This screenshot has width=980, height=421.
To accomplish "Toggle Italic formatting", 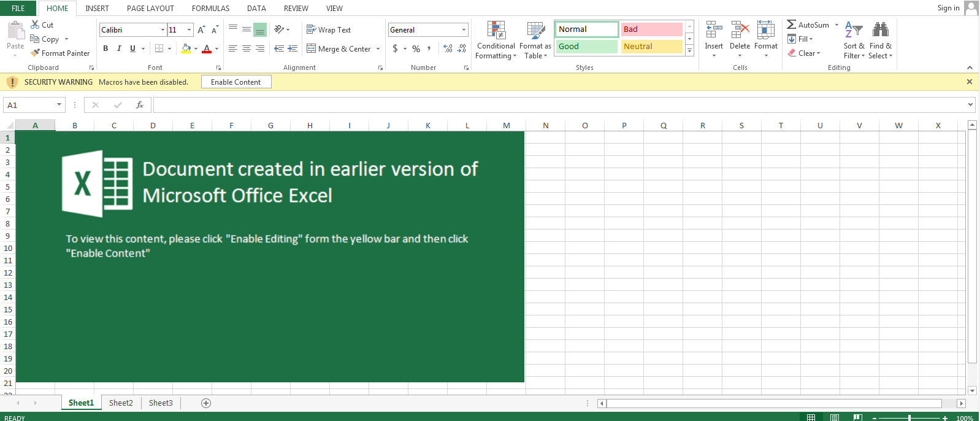I will tap(119, 48).
